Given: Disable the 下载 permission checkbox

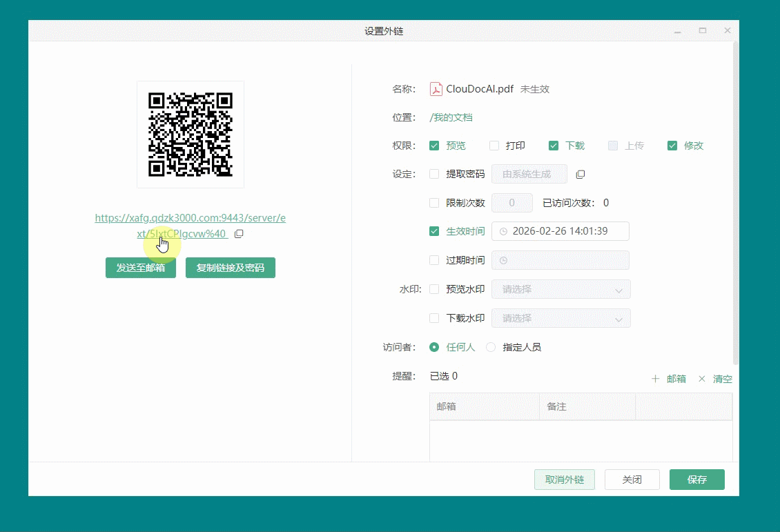Looking at the screenshot, I should click(x=554, y=146).
